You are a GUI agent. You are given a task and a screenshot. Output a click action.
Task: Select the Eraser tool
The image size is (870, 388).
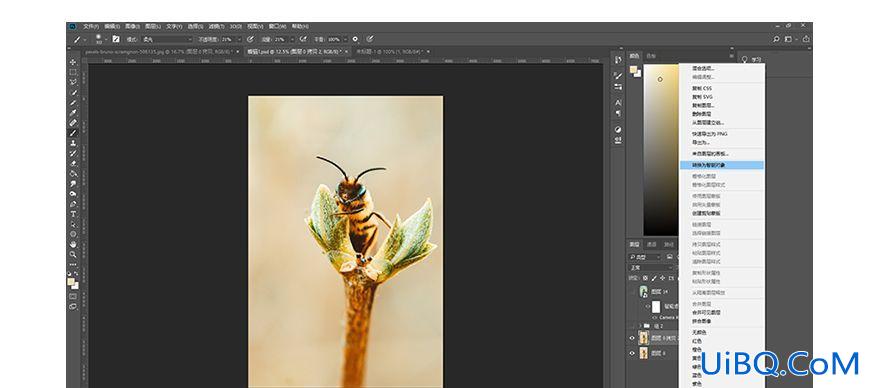coord(73,163)
